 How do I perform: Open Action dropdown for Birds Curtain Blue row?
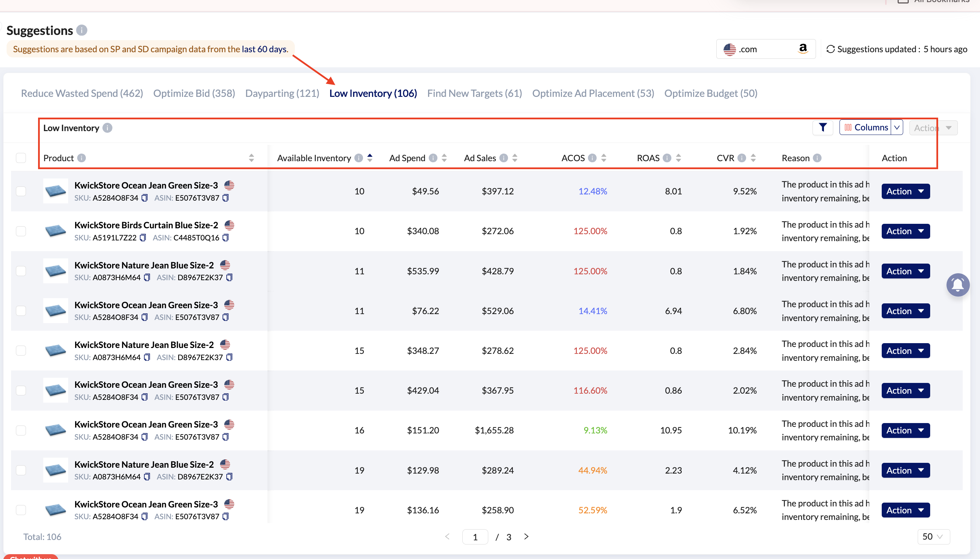click(905, 231)
